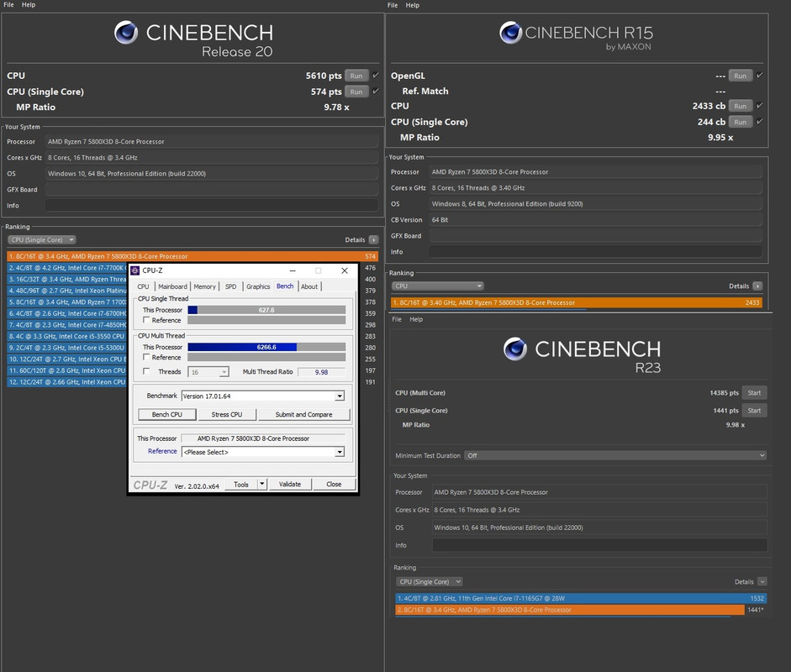This screenshot has height=672, width=791.
Task: Toggle the R15 CPU test checkmark
Action: (760, 105)
